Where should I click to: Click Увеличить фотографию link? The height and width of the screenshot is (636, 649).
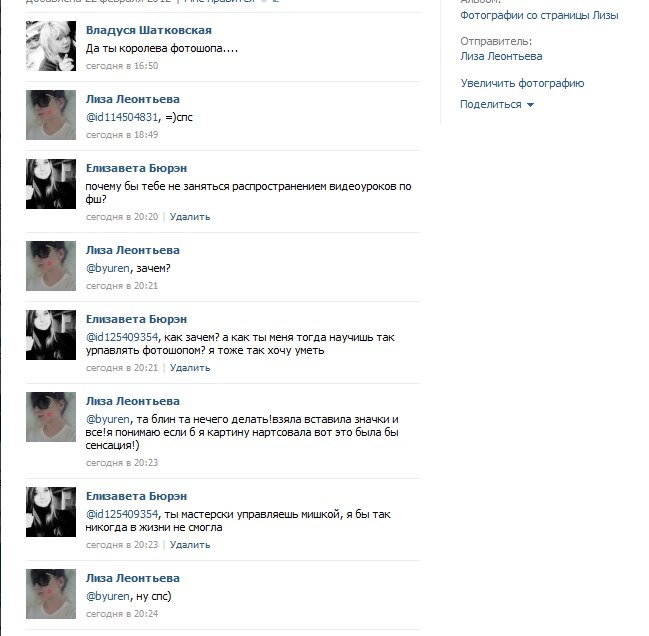click(x=522, y=83)
